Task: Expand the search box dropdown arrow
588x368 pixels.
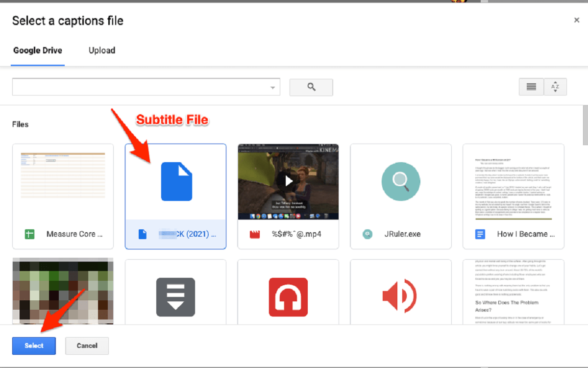Action: click(x=273, y=88)
